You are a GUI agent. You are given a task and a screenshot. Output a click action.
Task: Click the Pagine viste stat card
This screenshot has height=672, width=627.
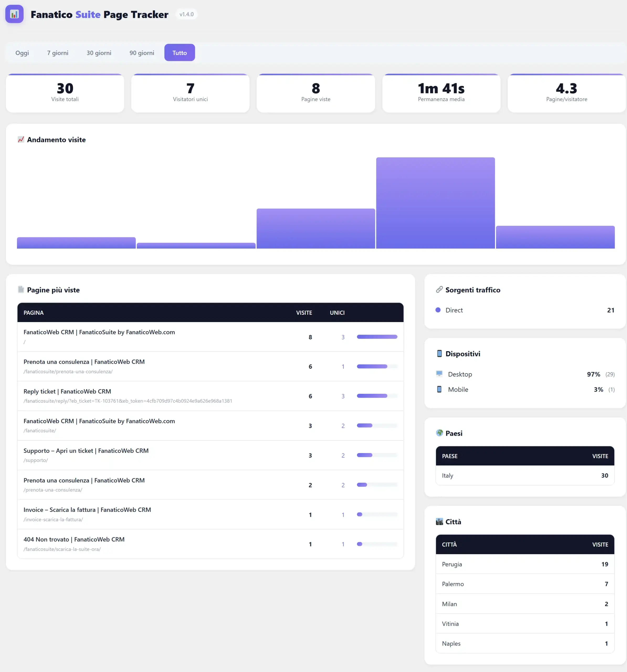tap(316, 93)
